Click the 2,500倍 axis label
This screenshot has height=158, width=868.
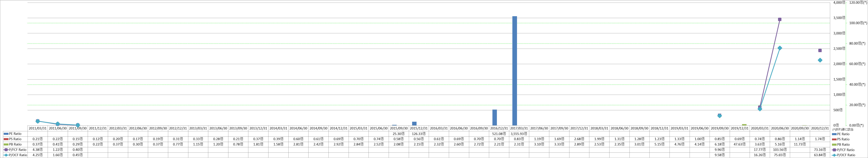pos(839,48)
